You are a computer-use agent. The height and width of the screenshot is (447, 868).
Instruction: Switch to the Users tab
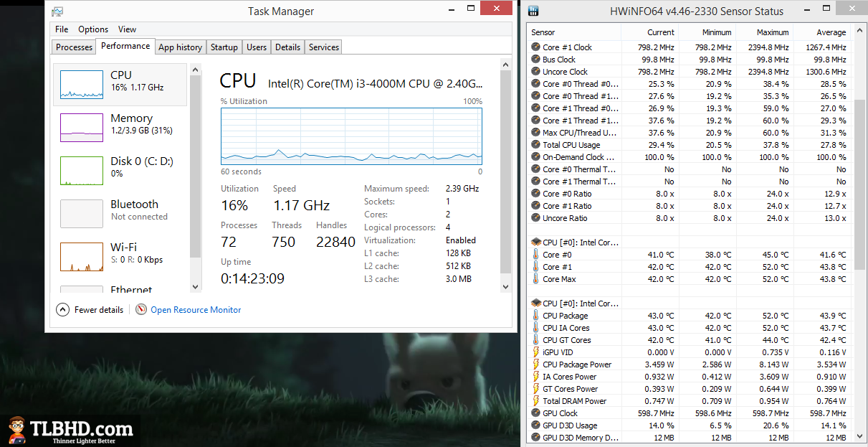click(x=256, y=47)
